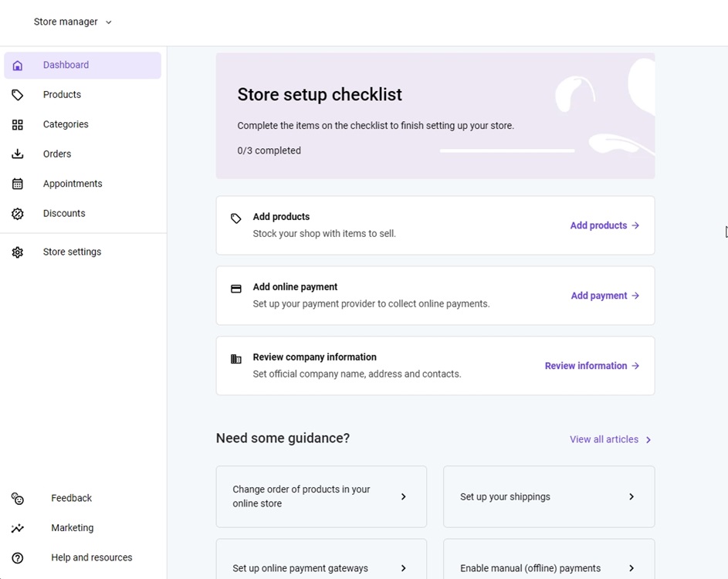The image size is (728, 579).
Task: Select Products in the sidebar menu
Action: [62, 94]
